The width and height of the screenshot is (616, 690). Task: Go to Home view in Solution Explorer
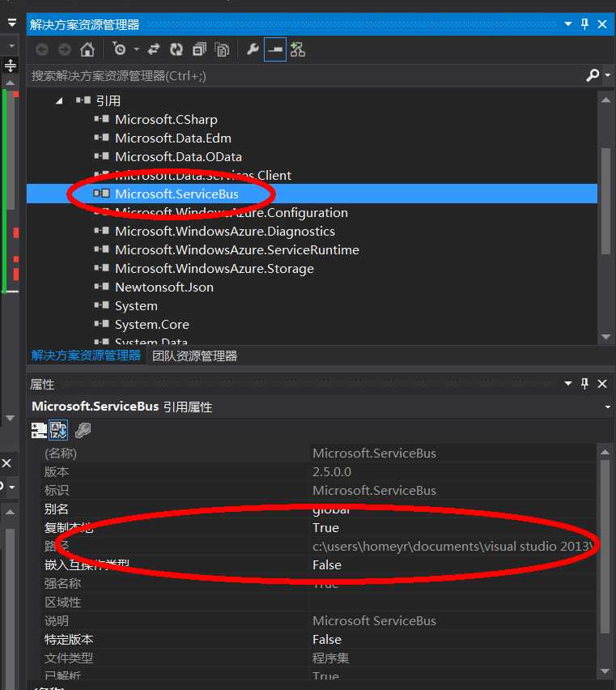click(x=87, y=49)
